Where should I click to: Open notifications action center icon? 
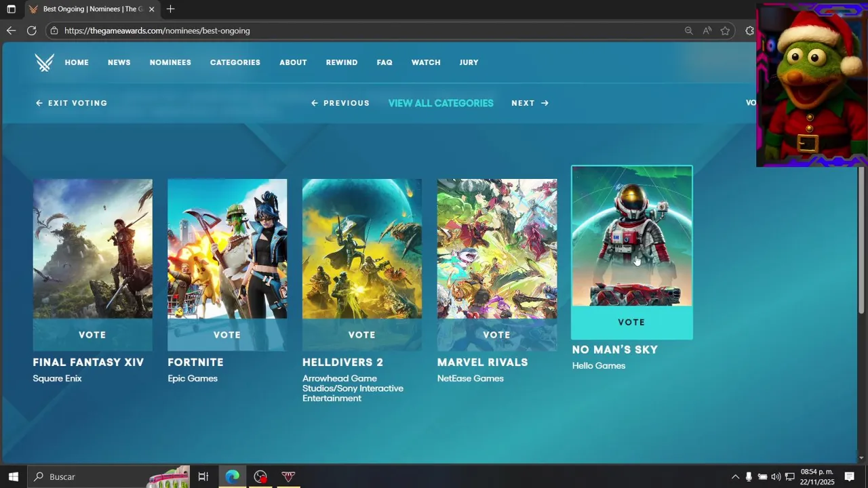(849, 476)
